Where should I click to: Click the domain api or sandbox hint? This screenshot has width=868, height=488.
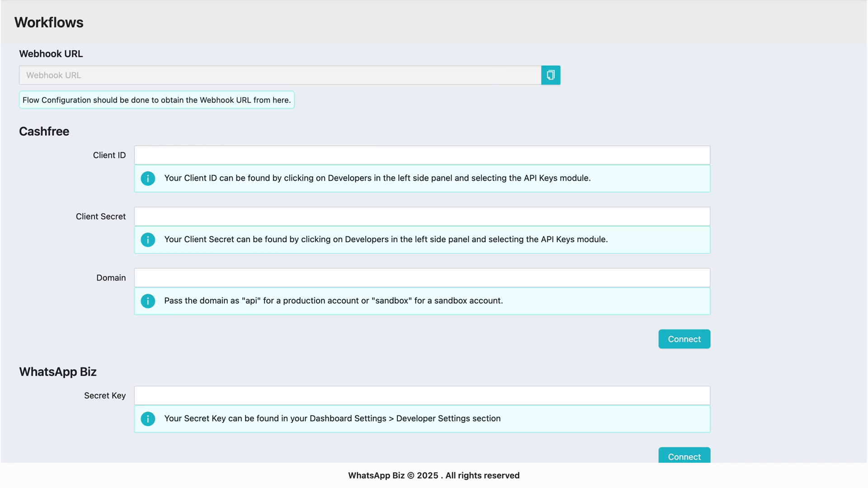click(x=334, y=300)
